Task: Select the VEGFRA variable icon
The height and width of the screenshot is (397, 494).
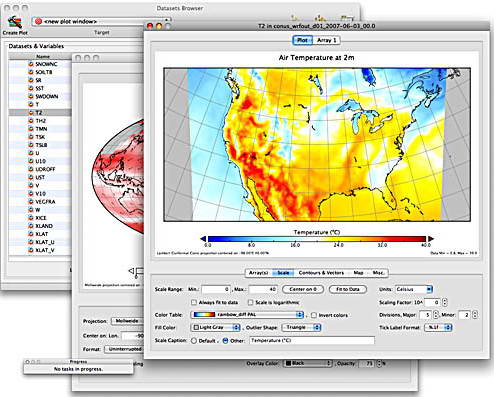Action: tap(31, 202)
